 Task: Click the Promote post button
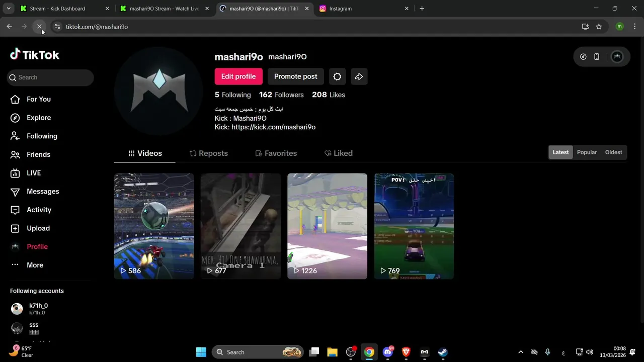point(295,76)
